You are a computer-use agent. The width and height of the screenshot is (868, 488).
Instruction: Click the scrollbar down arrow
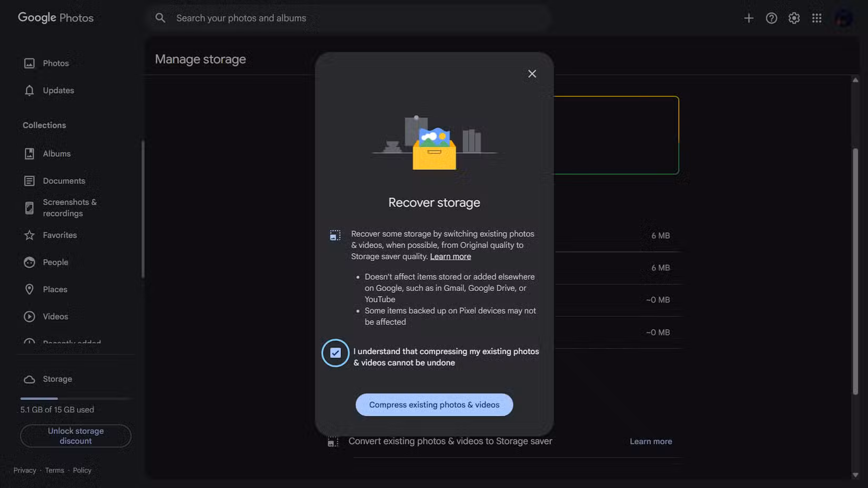[x=855, y=474]
